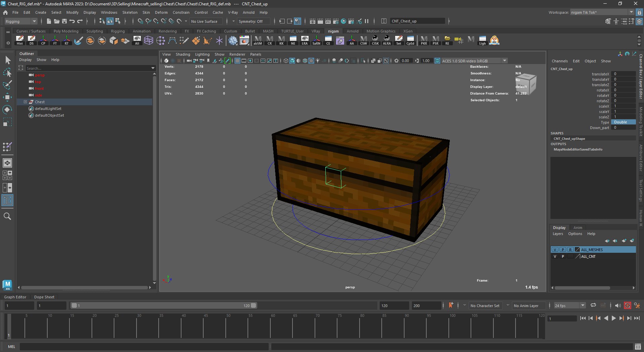Click the Outliner horizontal scrollbar
644x352 pixels.
pos(84,287)
